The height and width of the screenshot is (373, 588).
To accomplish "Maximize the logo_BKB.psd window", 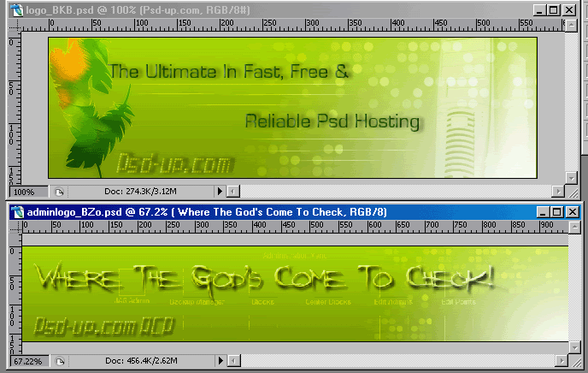I will (x=554, y=10).
